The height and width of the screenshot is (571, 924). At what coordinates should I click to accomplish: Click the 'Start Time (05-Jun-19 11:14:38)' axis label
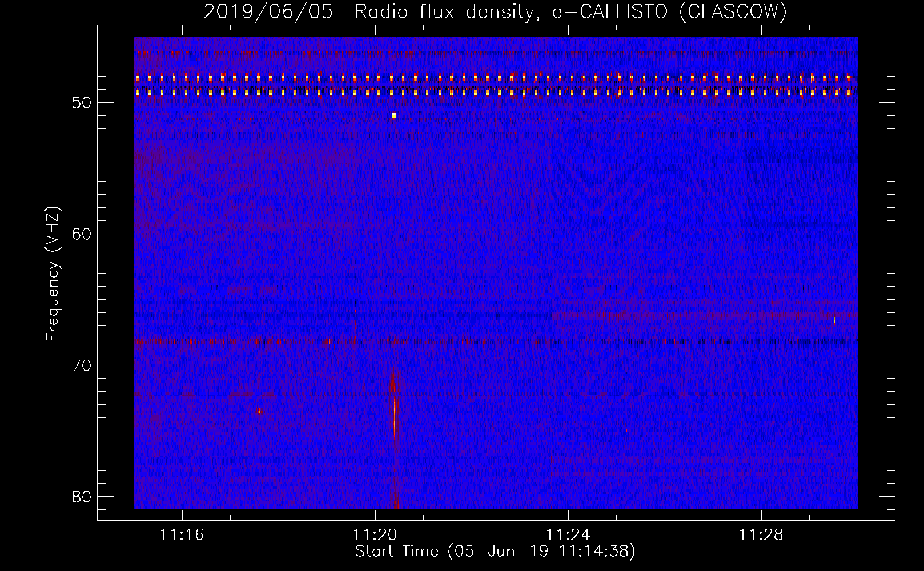tap(495, 552)
